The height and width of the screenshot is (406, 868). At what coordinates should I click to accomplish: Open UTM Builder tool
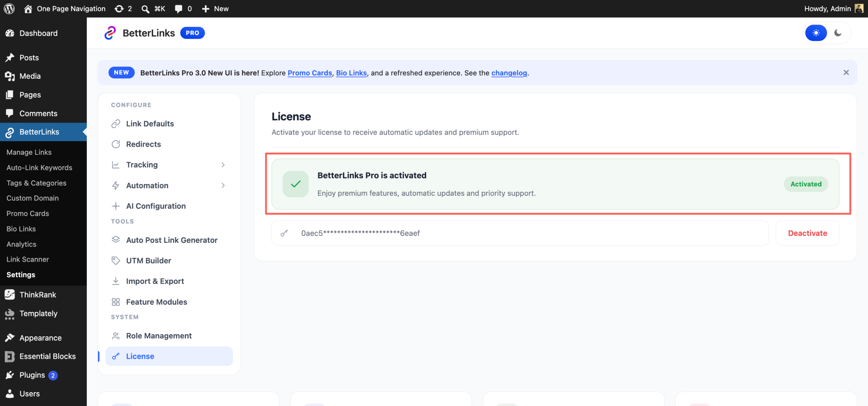[x=169, y=260]
